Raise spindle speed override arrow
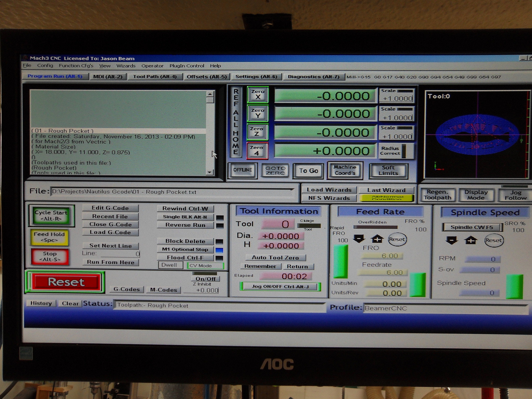The image size is (532, 399). coord(471,240)
